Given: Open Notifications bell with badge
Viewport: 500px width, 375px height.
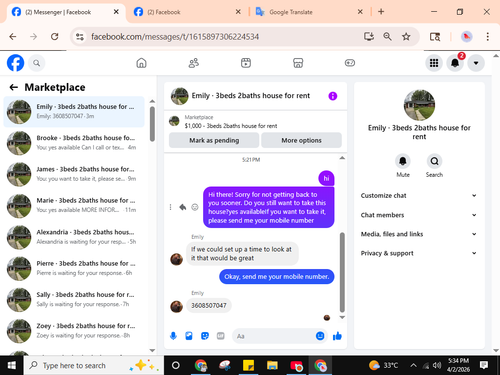Looking at the screenshot, I should [x=455, y=63].
